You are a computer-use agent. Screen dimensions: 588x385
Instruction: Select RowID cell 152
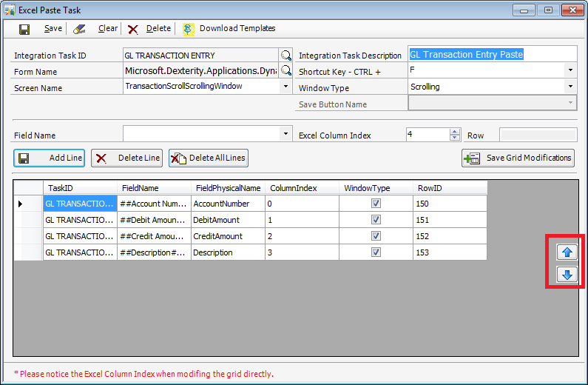point(450,236)
